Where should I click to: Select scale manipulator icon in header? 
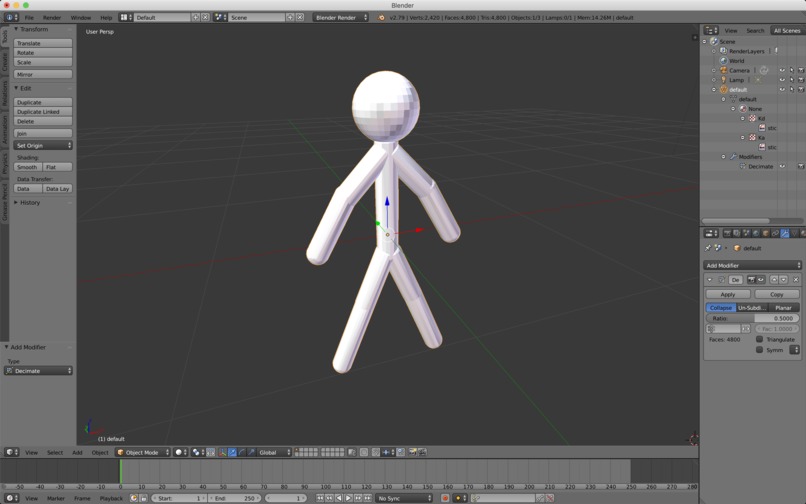tap(251, 452)
